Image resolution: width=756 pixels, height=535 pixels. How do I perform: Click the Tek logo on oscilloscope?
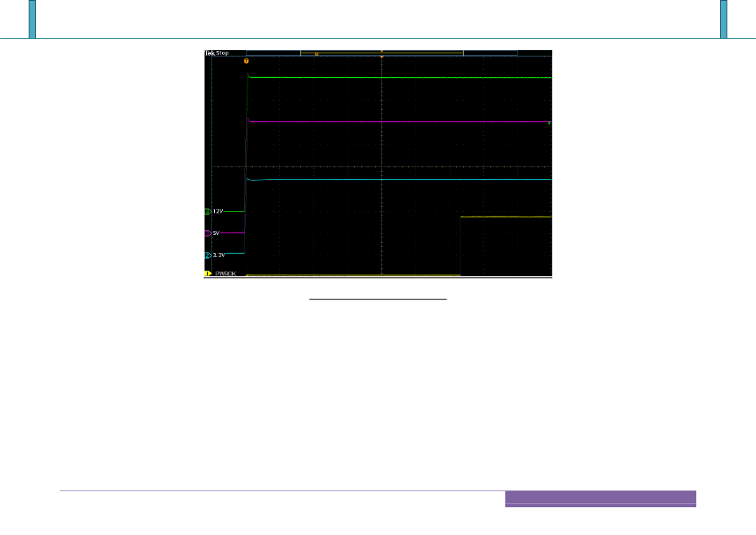(x=210, y=53)
